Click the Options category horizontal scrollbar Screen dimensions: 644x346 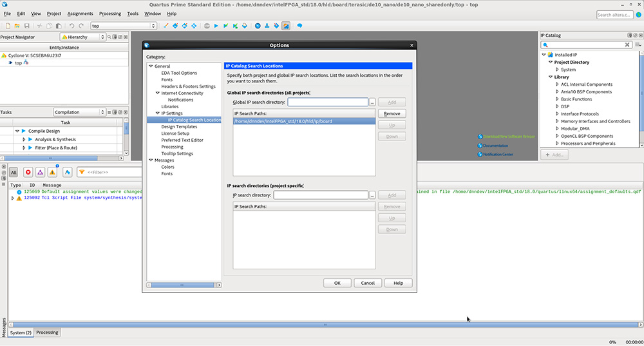(x=184, y=285)
